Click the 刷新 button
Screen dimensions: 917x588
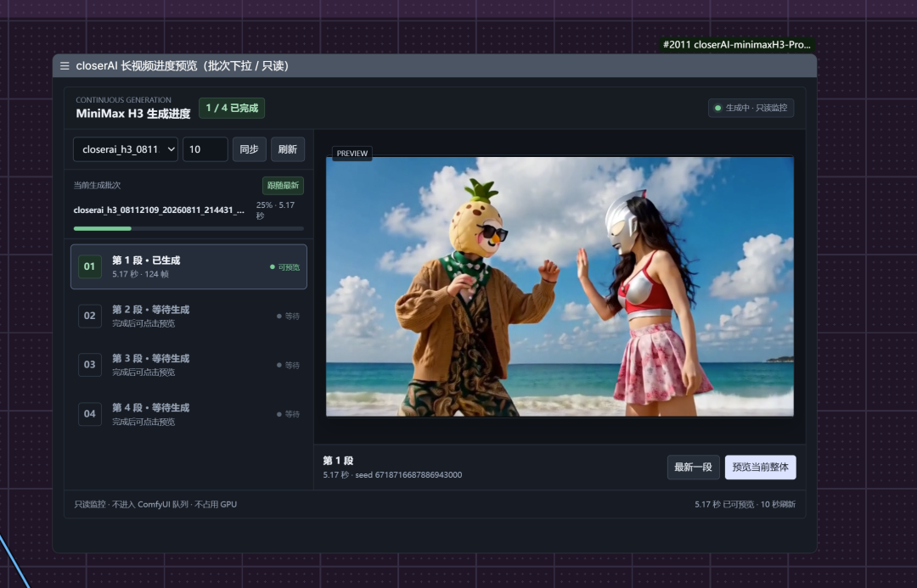(287, 149)
